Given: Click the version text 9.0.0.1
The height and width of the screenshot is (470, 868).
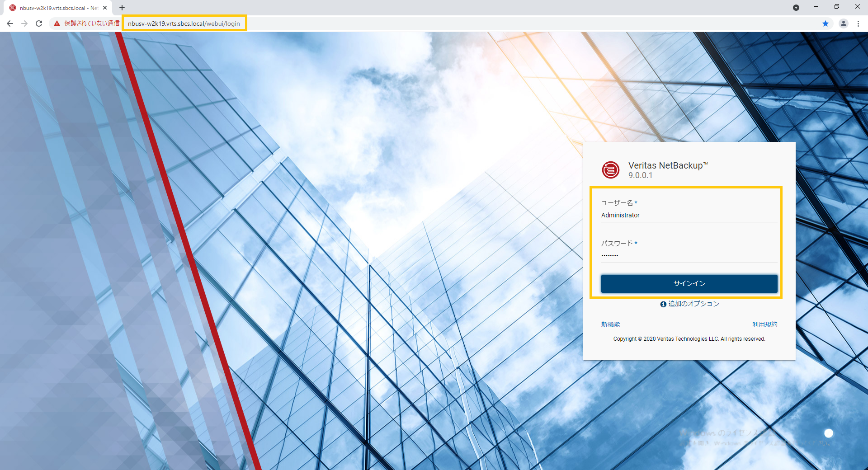Looking at the screenshot, I should (x=640, y=175).
